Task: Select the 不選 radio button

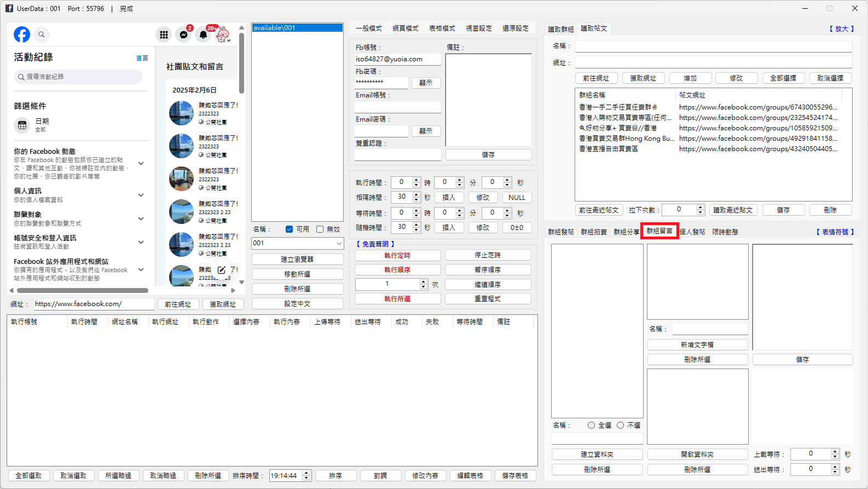Action: point(620,425)
